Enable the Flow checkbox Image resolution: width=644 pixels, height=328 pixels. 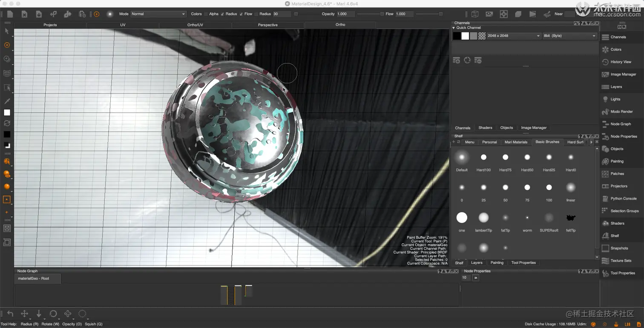click(256, 14)
